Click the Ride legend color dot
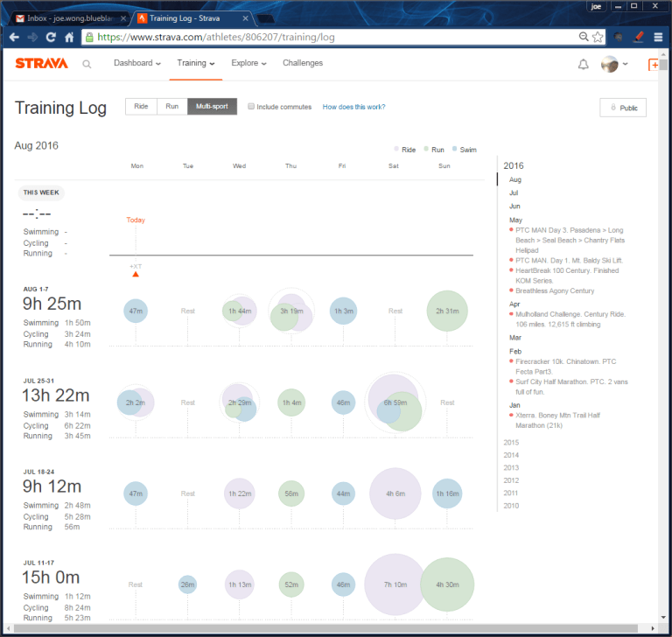Image resolution: width=672 pixels, height=637 pixels. point(396,149)
